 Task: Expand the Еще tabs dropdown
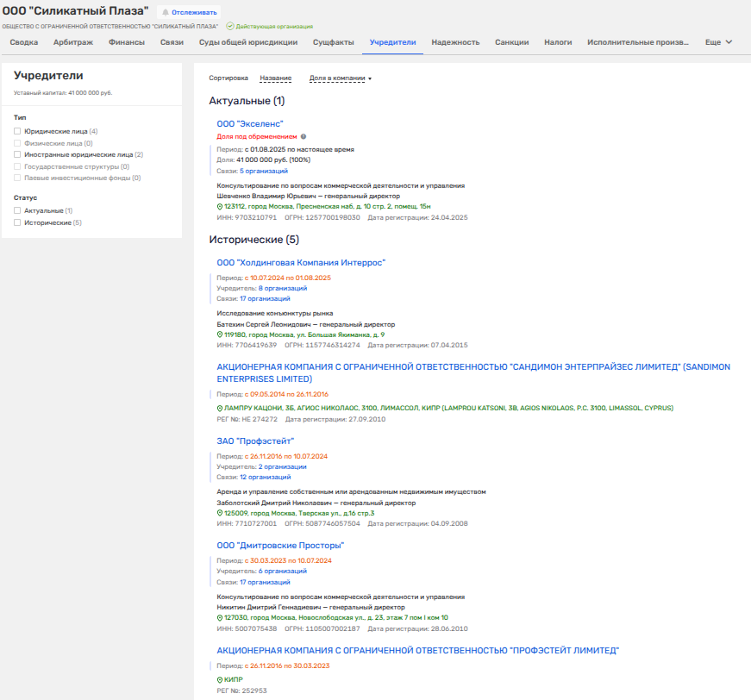[718, 42]
